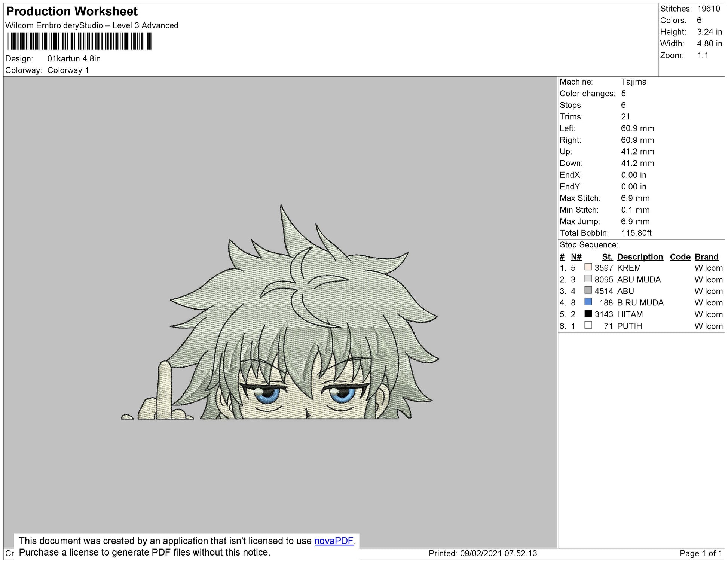
Task: Select the ABU MUDA color swatch
Action: [588, 279]
